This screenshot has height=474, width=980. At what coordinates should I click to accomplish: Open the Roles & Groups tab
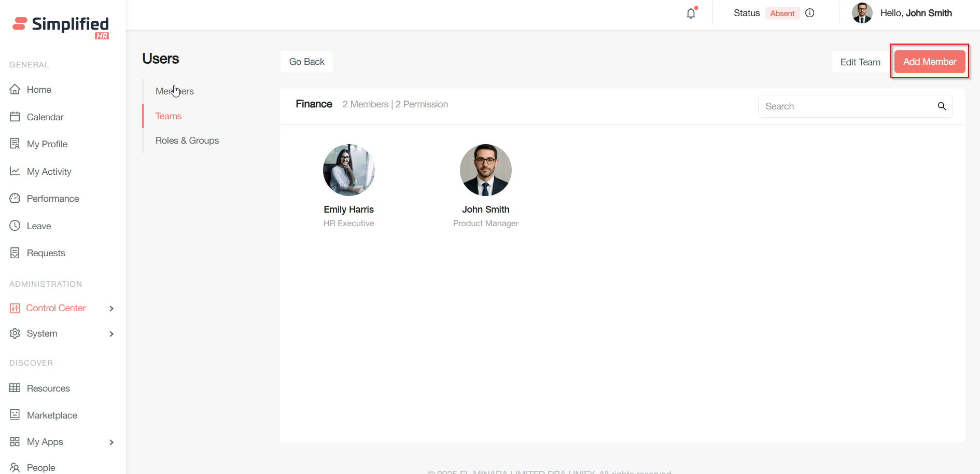pyautogui.click(x=187, y=141)
